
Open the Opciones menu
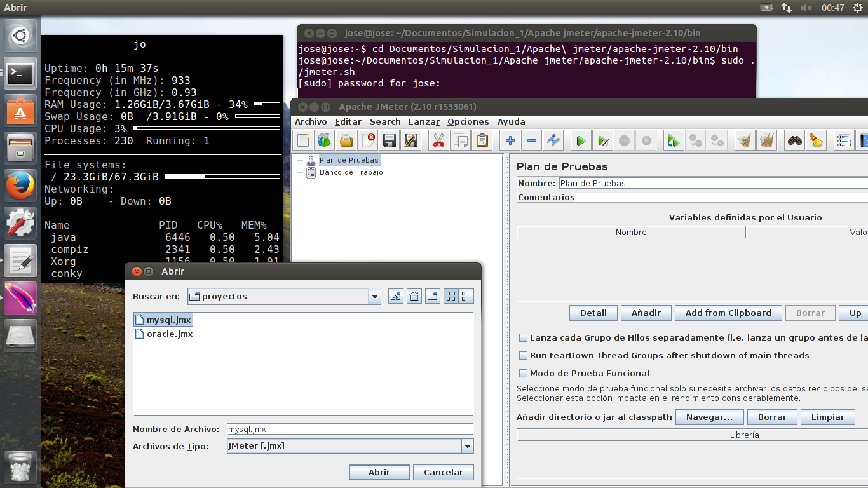point(468,121)
